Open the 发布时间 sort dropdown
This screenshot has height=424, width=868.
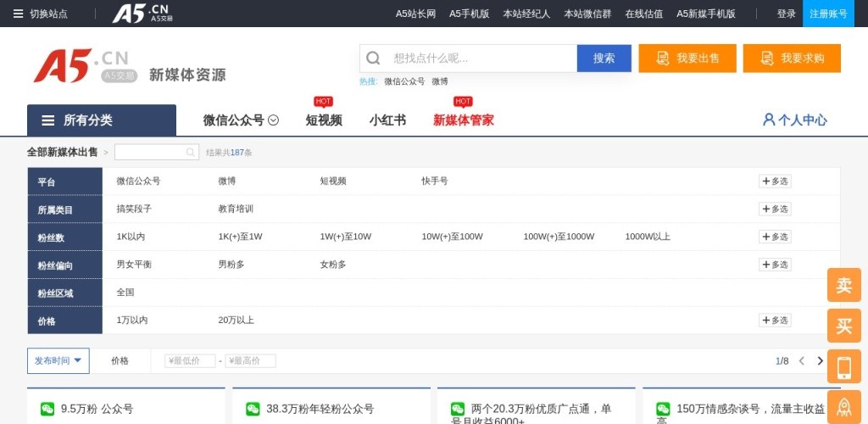pyautogui.click(x=58, y=360)
